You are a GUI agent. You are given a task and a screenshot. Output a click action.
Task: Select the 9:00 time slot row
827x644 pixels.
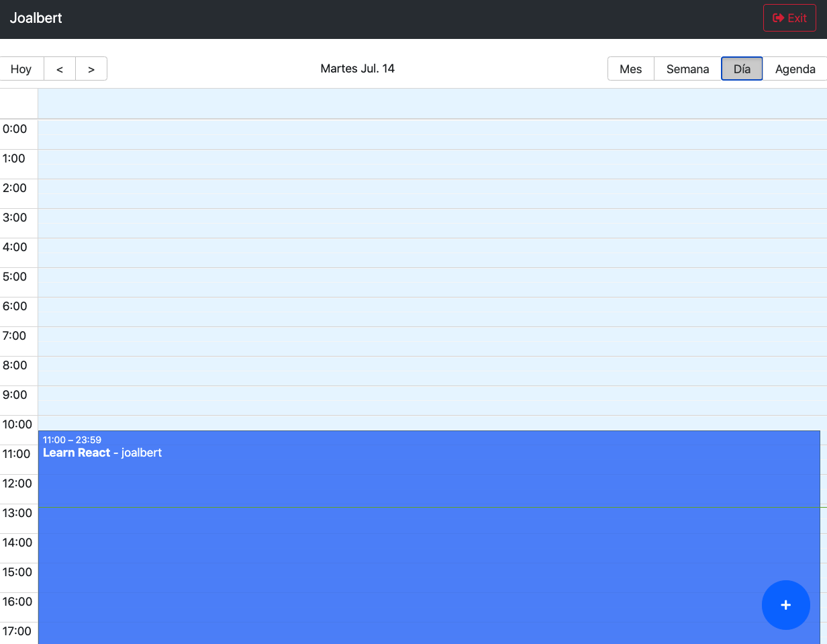[x=432, y=400]
